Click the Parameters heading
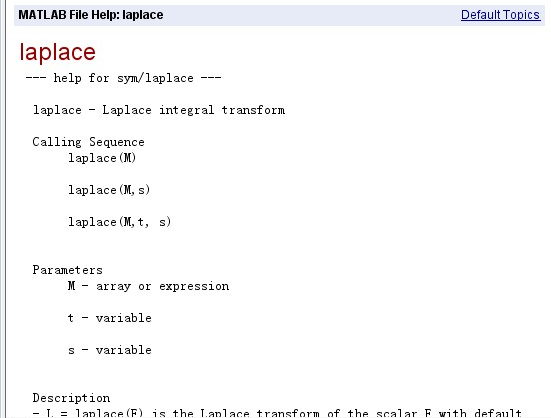 67,270
